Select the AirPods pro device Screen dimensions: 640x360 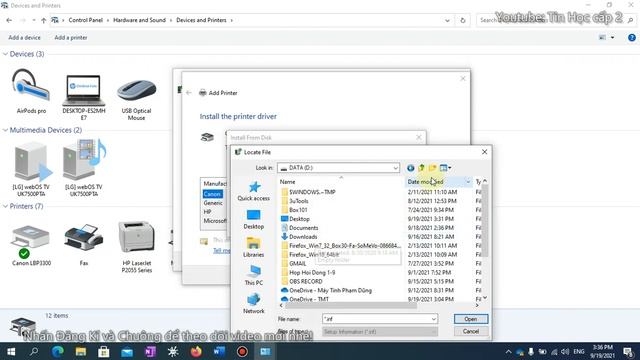(x=31, y=91)
